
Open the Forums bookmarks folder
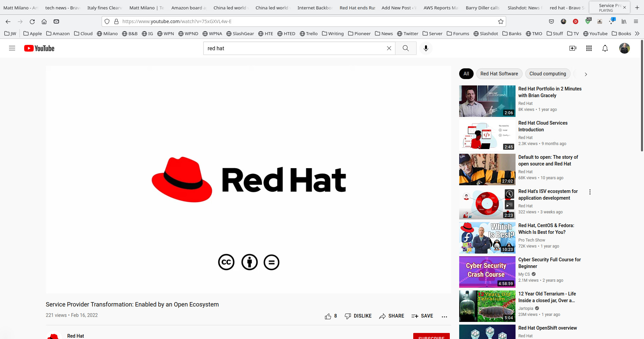458,33
